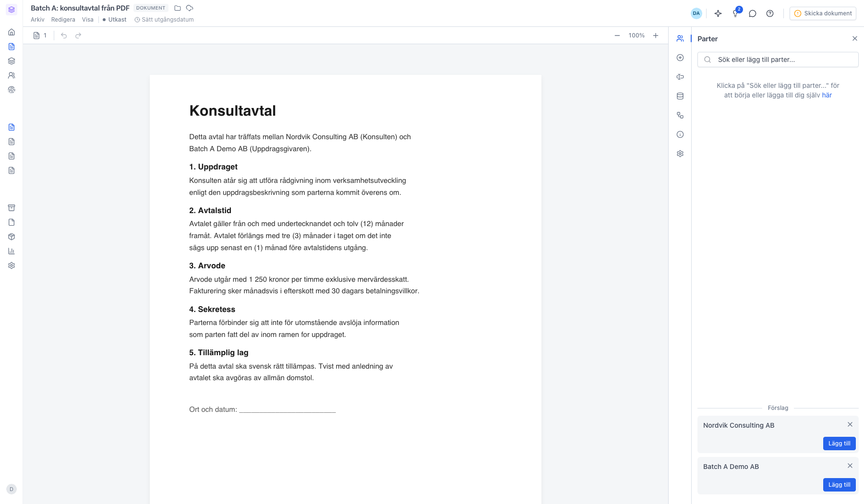The width and height of the screenshot is (864, 504).
Task: Click the fingerprint icon in the sidebar
Action: (x=12, y=90)
